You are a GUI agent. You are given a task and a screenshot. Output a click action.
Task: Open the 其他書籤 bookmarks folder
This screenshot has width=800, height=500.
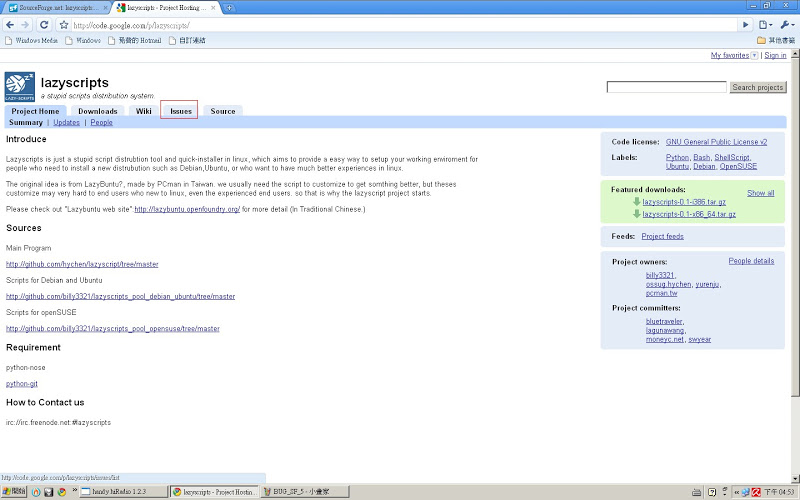pyautogui.click(x=776, y=40)
